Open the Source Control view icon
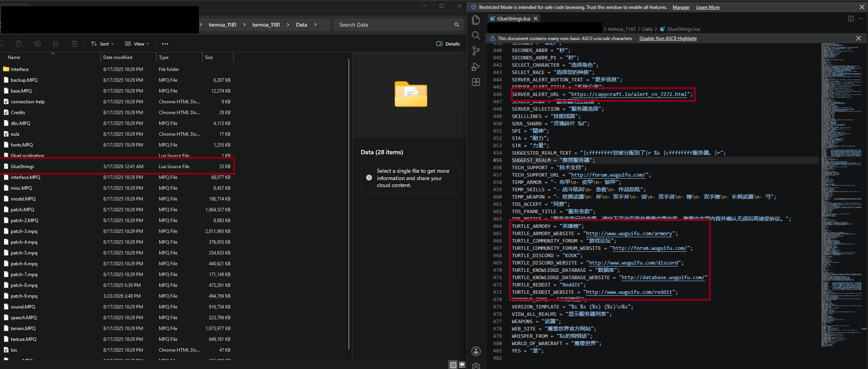Image resolution: width=868 pixels, height=369 pixels. tap(476, 51)
